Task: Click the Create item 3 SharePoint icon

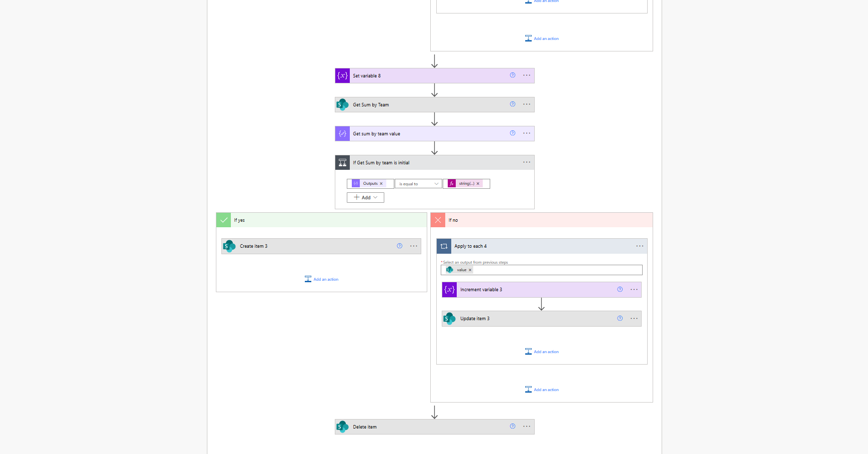Action: pos(229,246)
